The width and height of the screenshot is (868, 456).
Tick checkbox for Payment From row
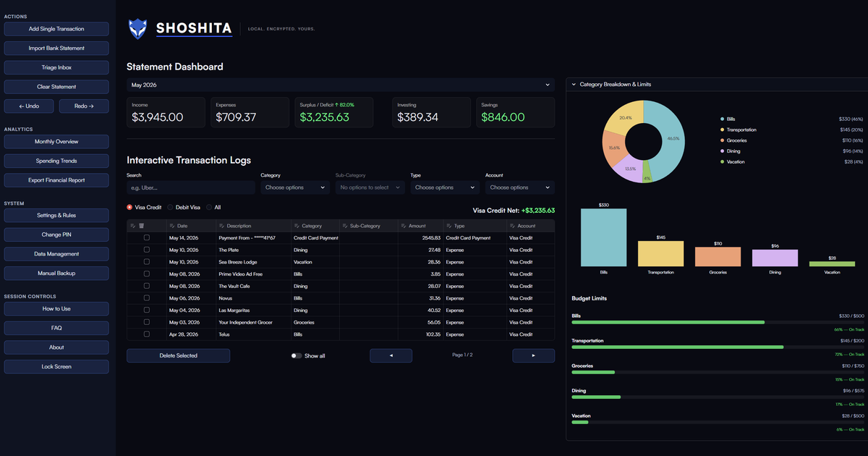pos(147,237)
